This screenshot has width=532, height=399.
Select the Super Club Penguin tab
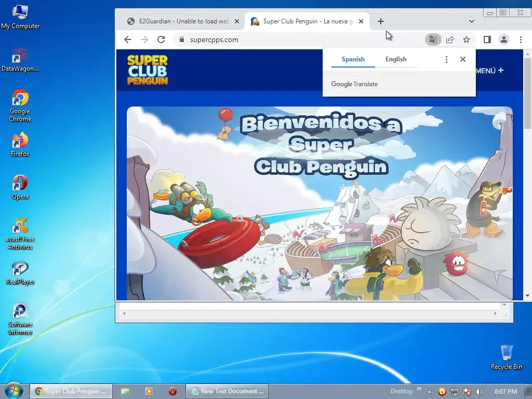[x=307, y=21]
